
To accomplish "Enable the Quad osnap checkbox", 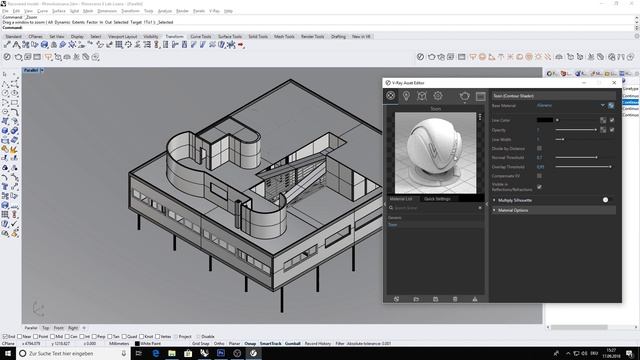I will (x=124, y=336).
